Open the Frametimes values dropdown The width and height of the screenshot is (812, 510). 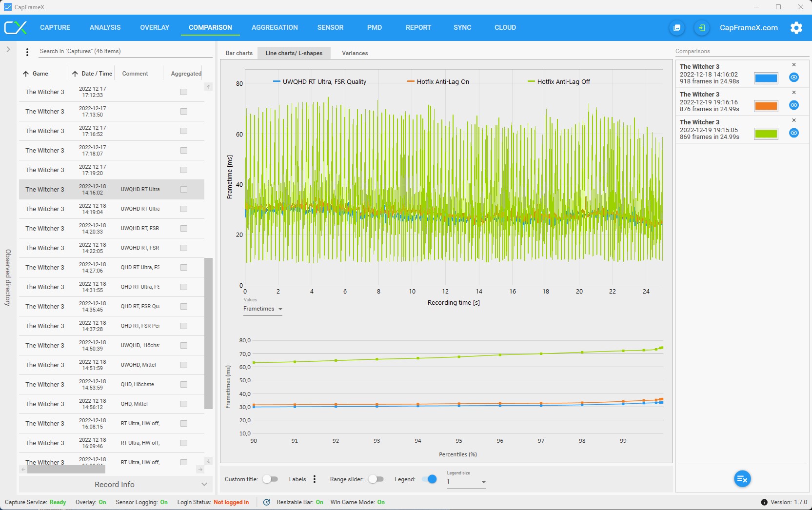[263, 309]
